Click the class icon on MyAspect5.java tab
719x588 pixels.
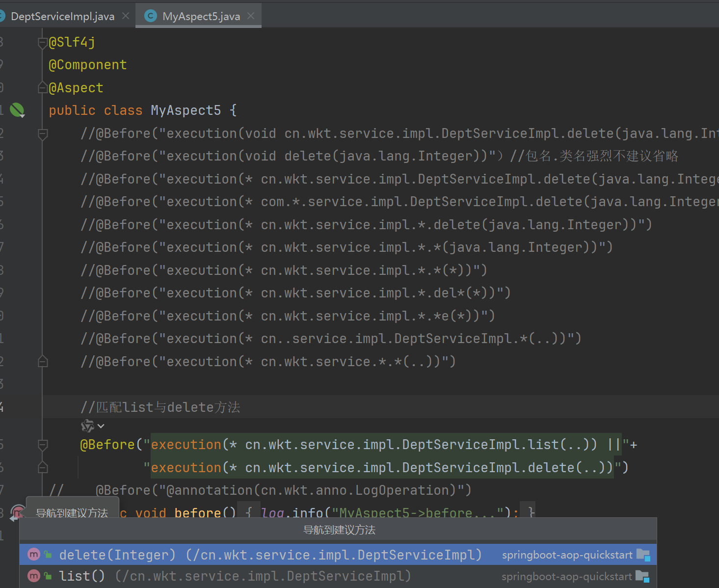tap(151, 16)
